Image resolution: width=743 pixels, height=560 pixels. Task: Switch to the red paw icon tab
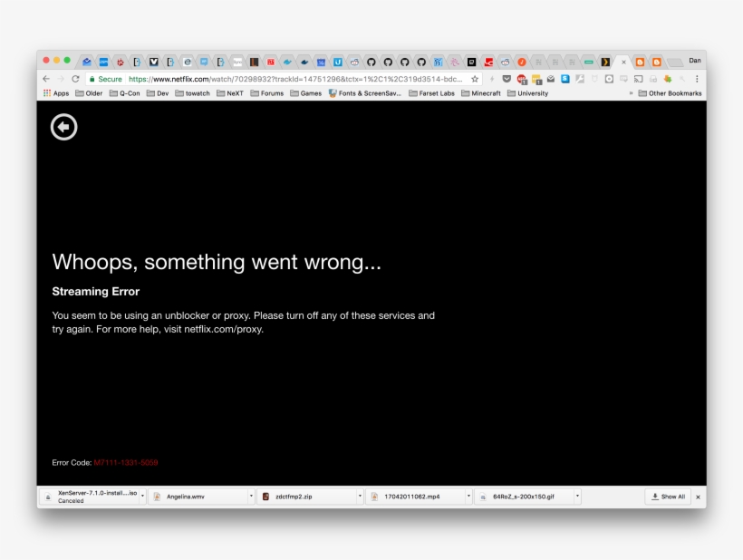point(121,62)
